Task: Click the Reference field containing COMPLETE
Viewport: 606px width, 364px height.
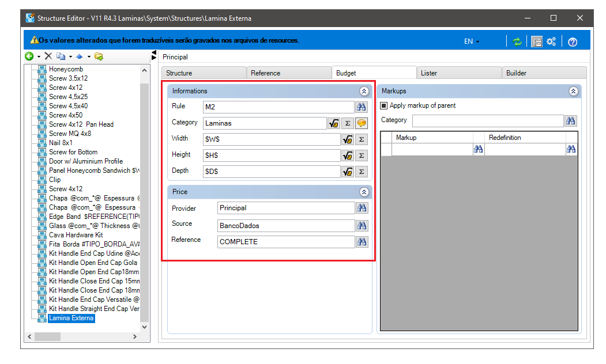Action: coord(286,242)
